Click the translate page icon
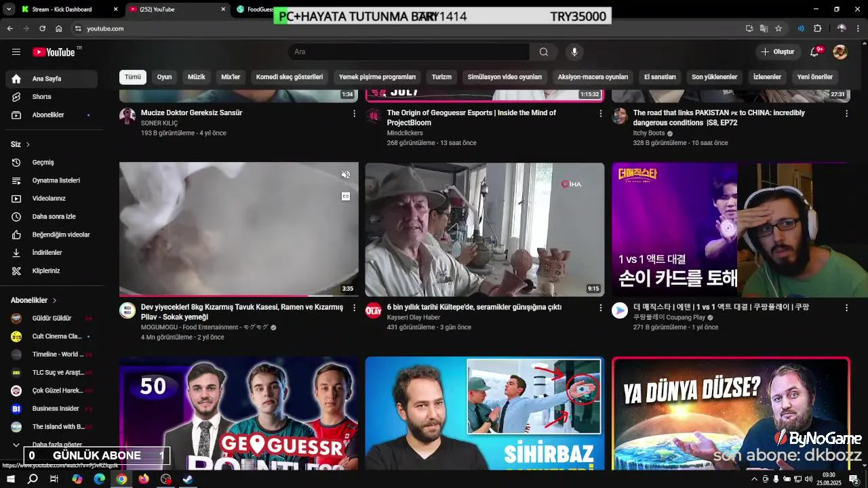The height and width of the screenshot is (488, 868). 764,28
